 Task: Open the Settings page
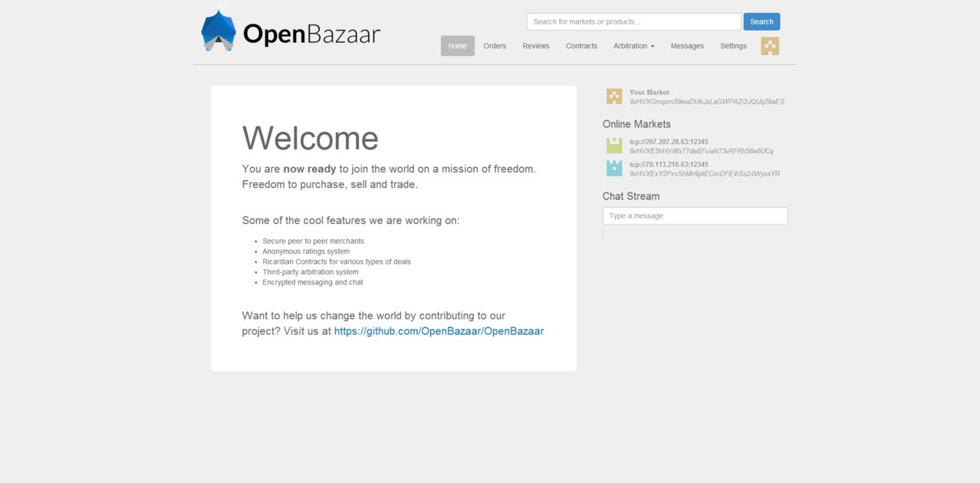(733, 46)
